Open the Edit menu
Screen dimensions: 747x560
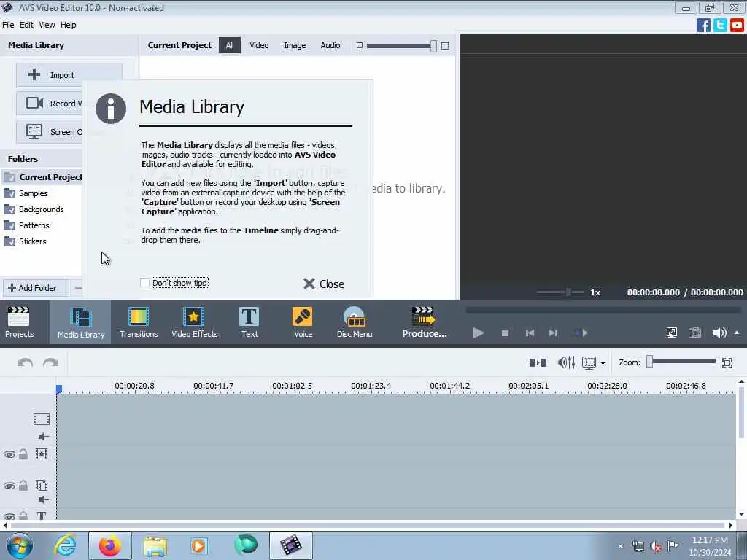coord(26,25)
